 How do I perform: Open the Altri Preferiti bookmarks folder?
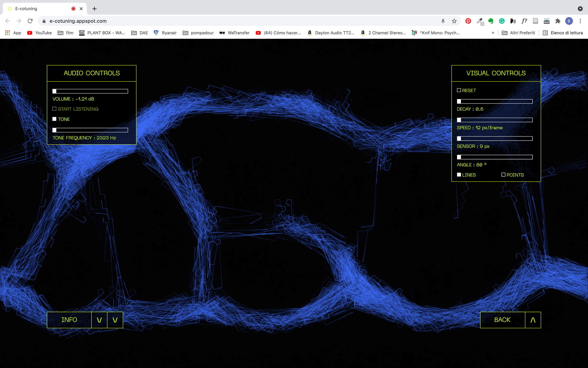click(x=518, y=33)
